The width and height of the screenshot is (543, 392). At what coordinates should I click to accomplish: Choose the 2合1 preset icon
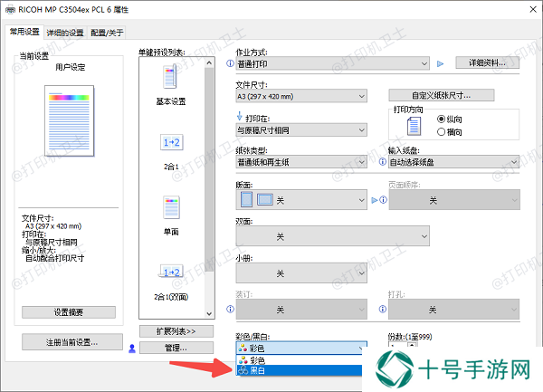pos(171,142)
